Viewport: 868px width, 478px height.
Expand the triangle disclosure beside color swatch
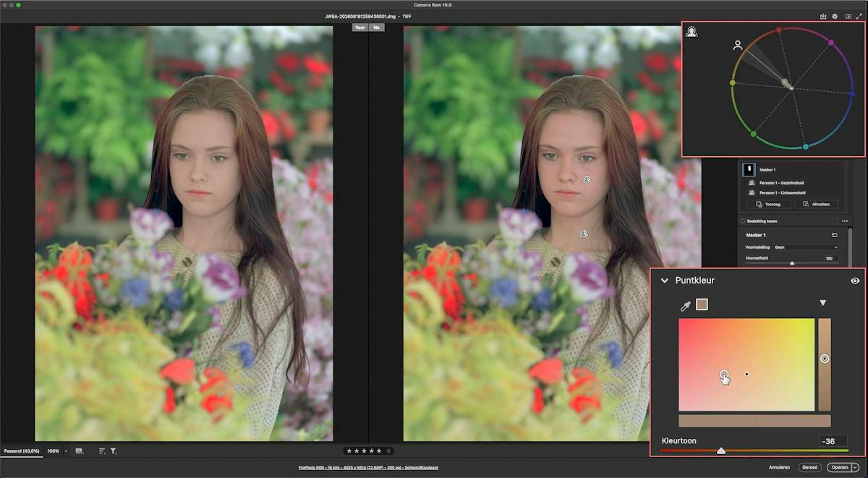click(x=822, y=303)
